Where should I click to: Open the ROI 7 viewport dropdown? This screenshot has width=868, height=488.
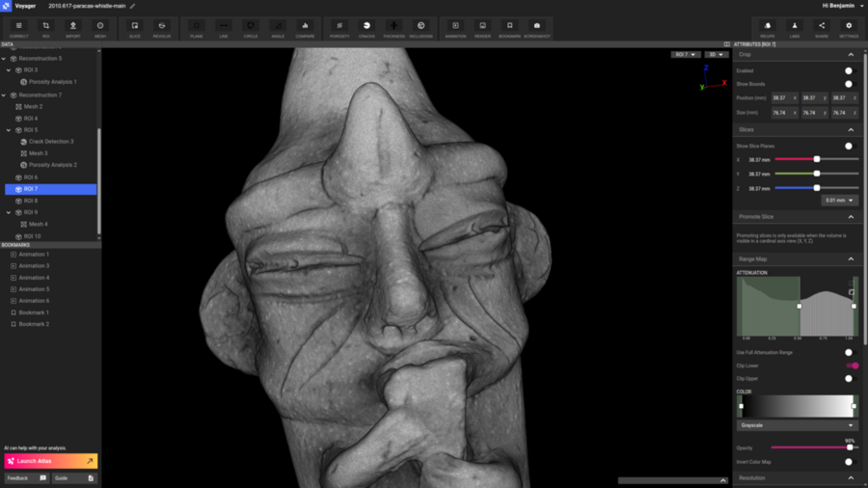coord(686,55)
